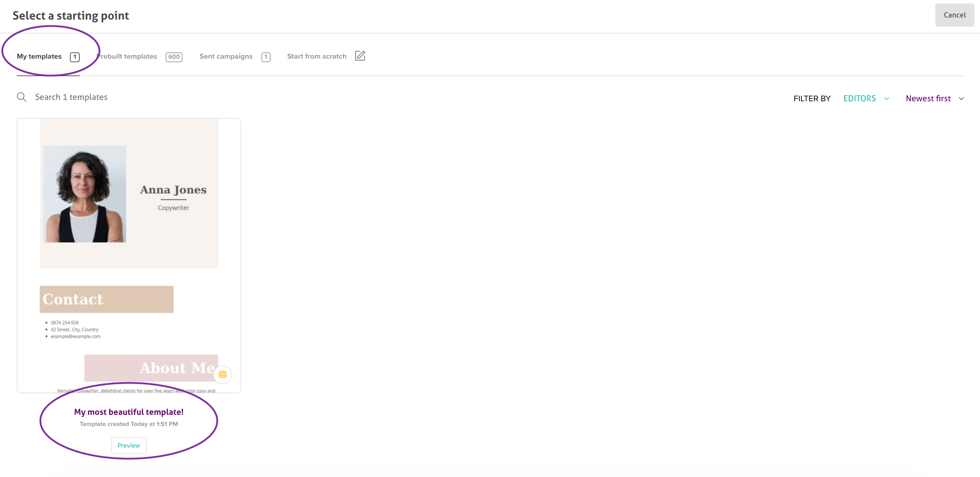Go to the Sent campaigns tab

click(x=226, y=56)
